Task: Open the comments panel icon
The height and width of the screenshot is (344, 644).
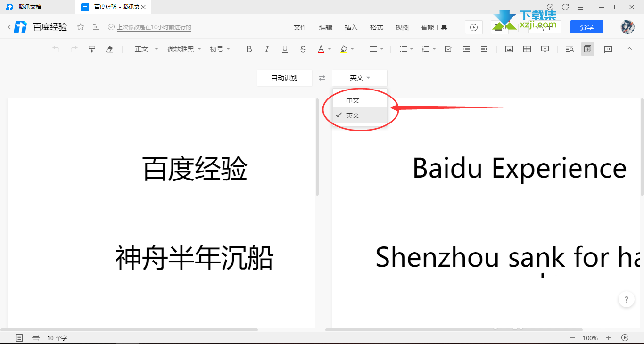Action: [x=608, y=49]
